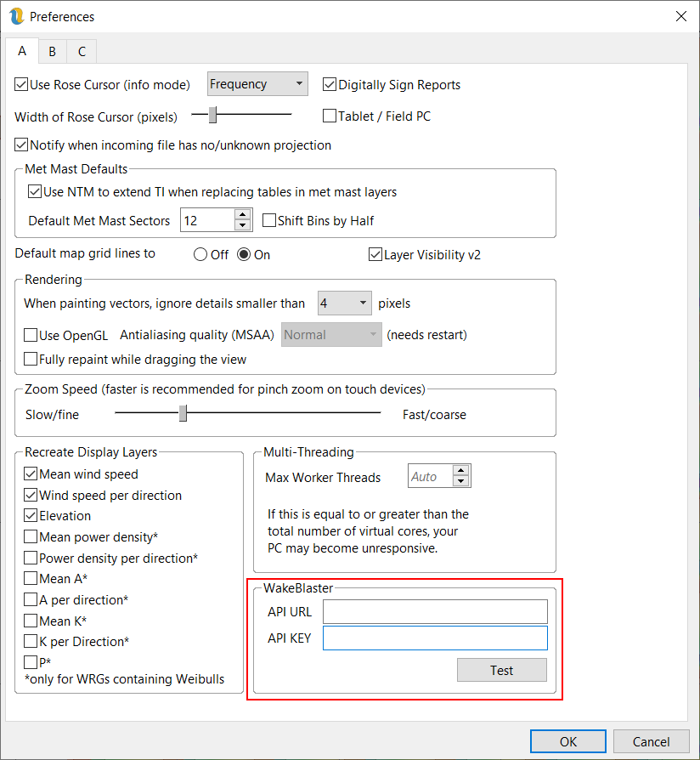
Task: Open the Frequency dropdown for rose cursor
Action: point(257,84)
